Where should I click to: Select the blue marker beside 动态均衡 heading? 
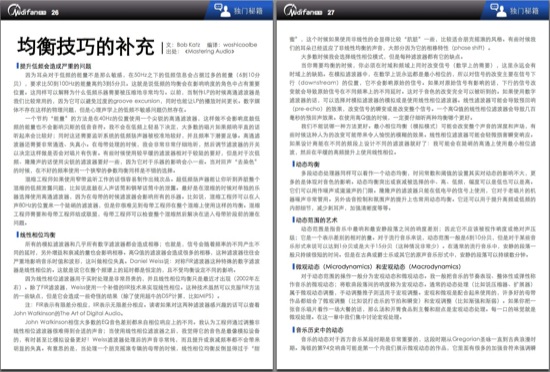[293, 164]
